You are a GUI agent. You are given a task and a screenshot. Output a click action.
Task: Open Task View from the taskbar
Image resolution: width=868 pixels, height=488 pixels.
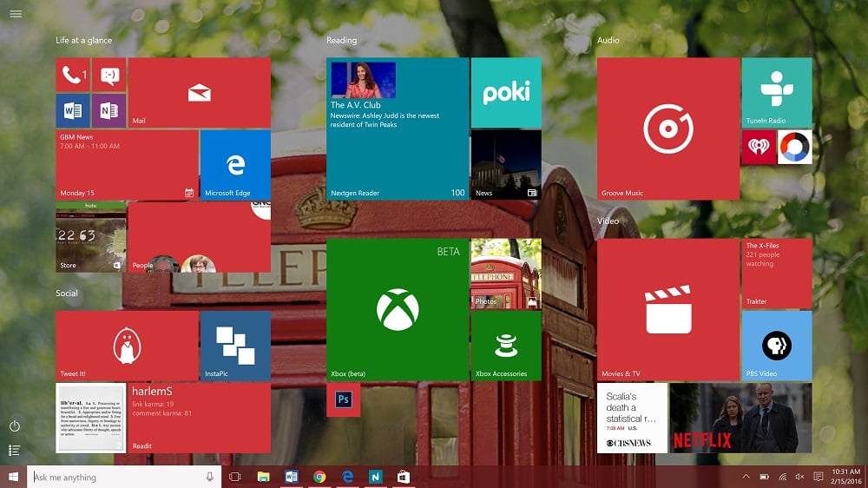[x=234, y=477]
